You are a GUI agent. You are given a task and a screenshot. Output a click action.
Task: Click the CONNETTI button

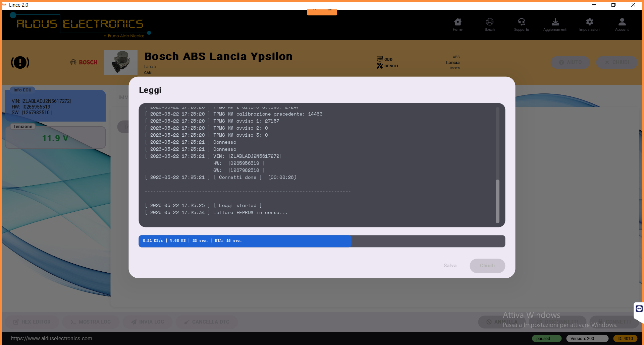coord(614,322)
